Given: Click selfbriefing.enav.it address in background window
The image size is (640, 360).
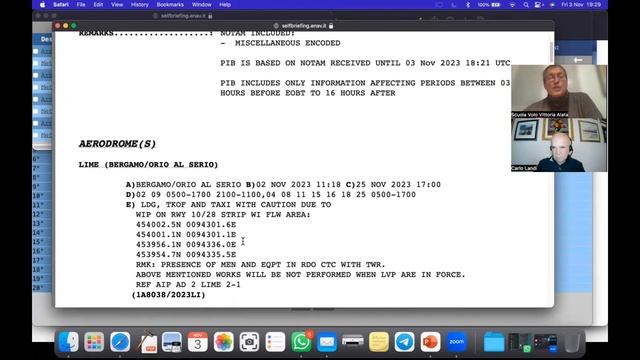Looking at the screenshot, I should click(x=183, y=16).
